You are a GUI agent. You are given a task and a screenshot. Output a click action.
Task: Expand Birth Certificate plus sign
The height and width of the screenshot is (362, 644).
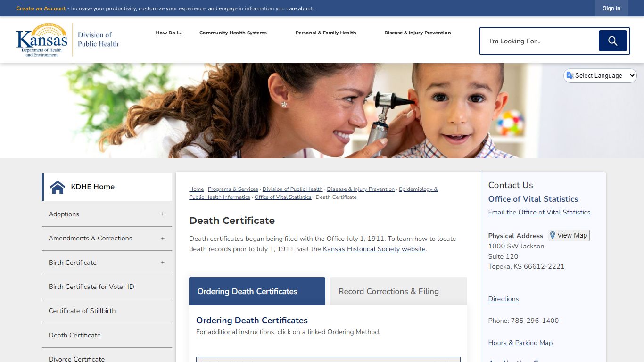point(163,263)
